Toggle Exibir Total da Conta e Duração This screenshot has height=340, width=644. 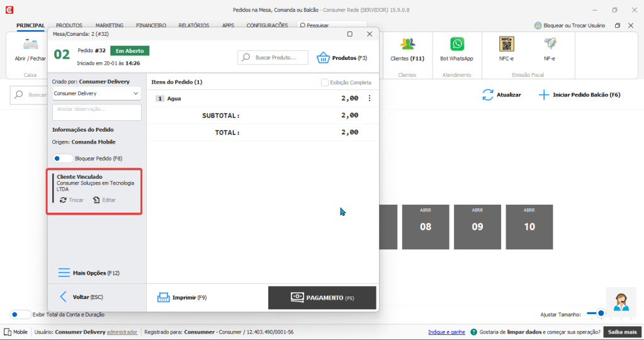[20, 314]
